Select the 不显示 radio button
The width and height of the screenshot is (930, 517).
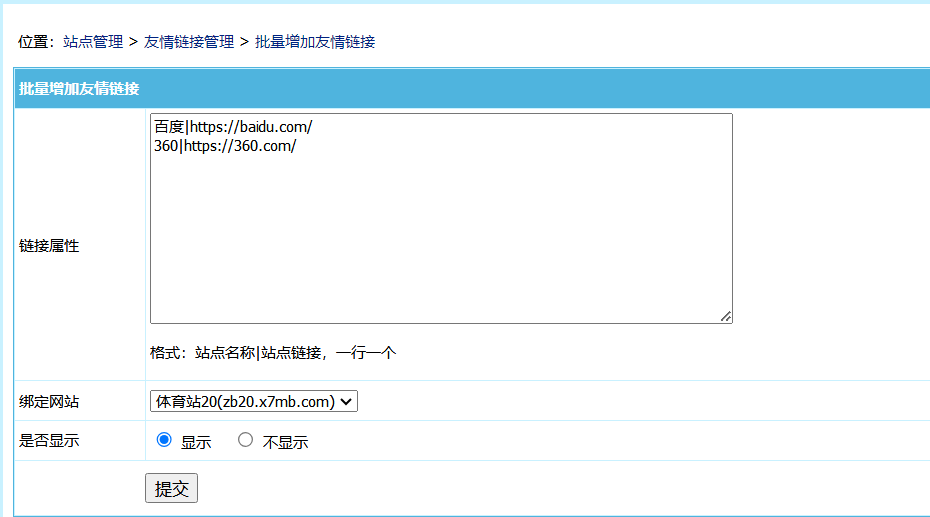(x=245, y=440)
